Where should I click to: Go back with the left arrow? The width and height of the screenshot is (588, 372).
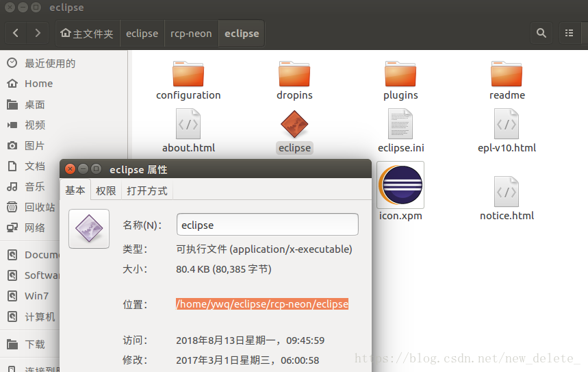click(16, 33)
